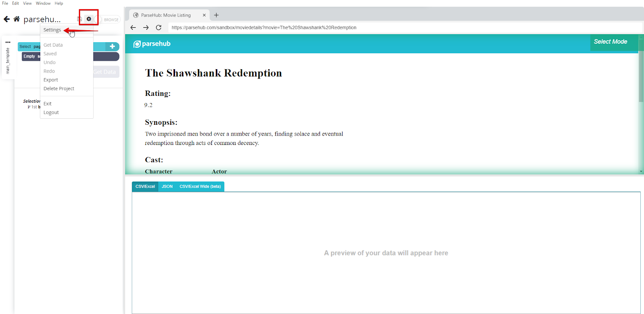Click the back arrow beside the project name
The height and width of the screenshot is (314, 644).
coord(6,19)
